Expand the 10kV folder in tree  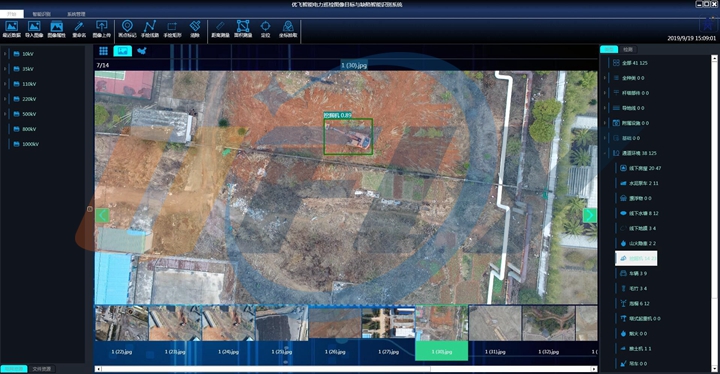tap(5, 54)
